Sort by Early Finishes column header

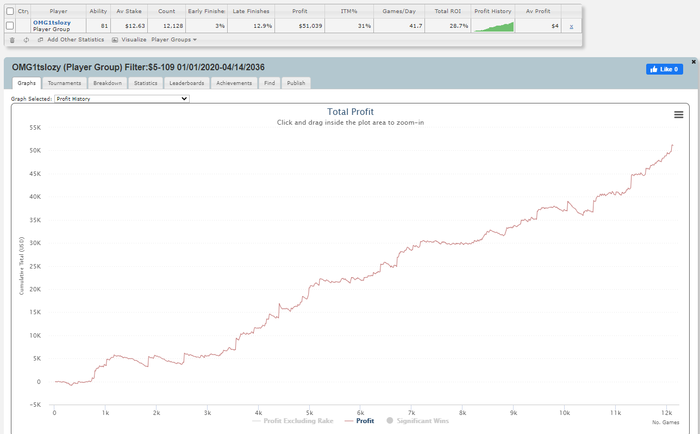(206, 11)
